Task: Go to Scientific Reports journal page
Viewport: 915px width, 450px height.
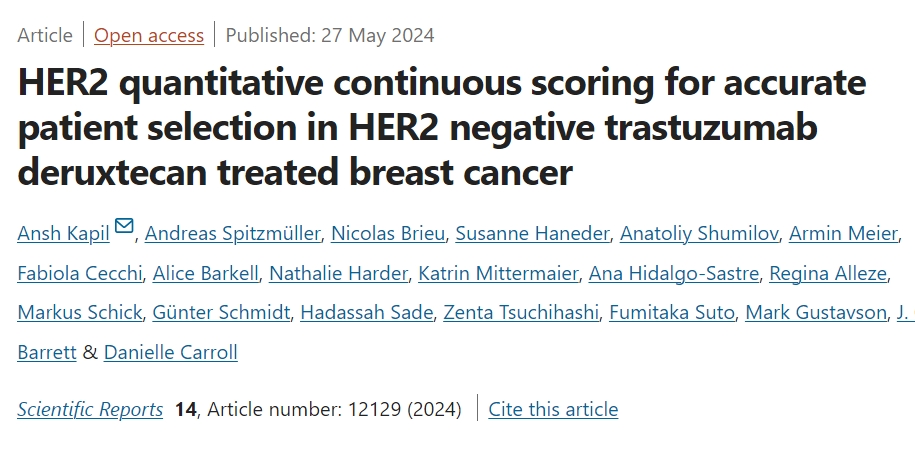Action: (x=90, y=409)
